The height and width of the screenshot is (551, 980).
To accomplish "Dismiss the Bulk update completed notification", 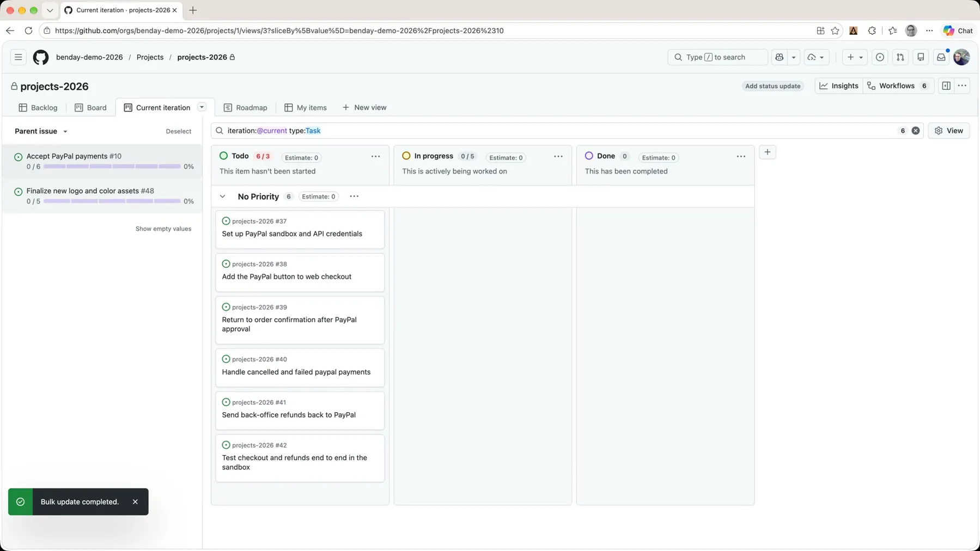I will 135,502.
